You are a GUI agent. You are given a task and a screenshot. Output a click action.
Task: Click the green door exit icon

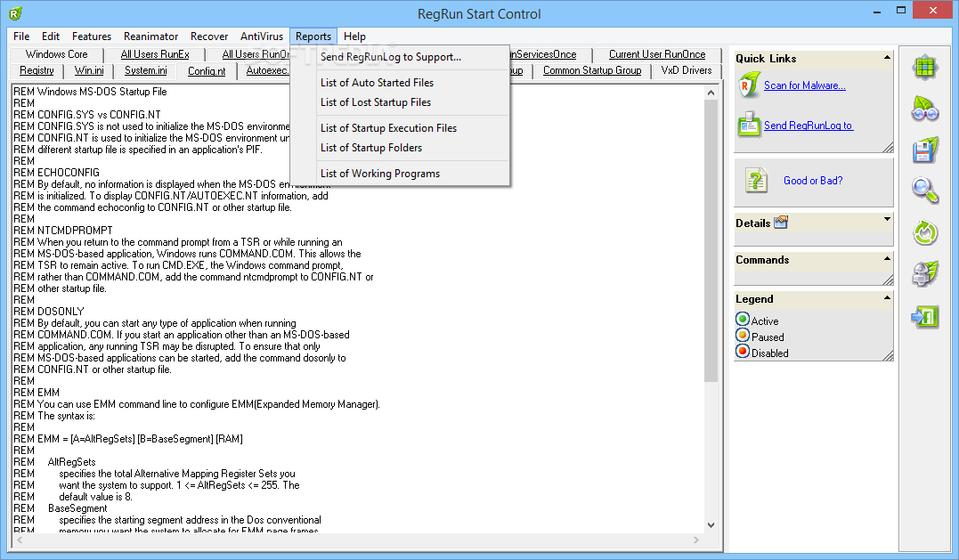tap(925, 317)
